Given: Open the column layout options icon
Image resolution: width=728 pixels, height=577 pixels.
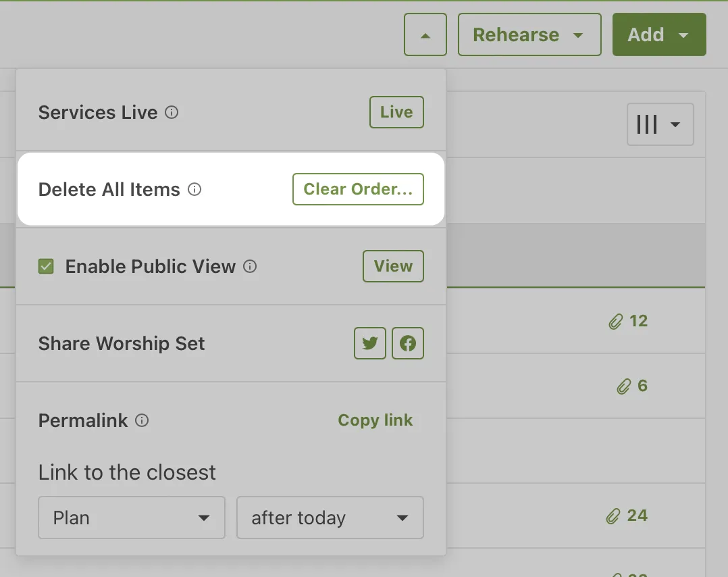Looking at the screenshot, I should click(660, 124).
